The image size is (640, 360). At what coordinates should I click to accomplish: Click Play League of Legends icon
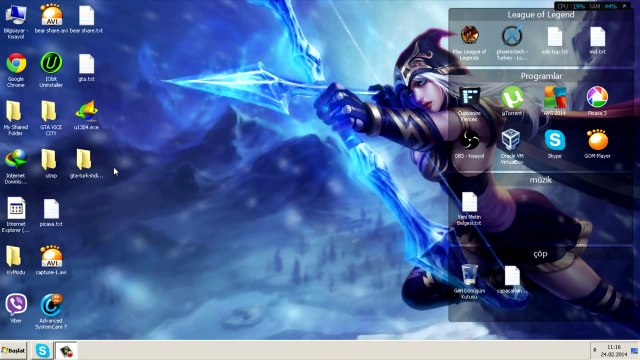(x=469, y=42)
